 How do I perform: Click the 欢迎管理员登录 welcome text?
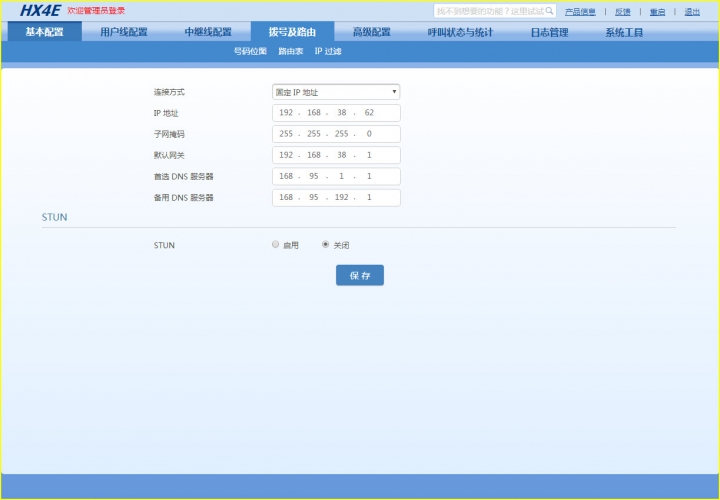[x=96, y=11]
